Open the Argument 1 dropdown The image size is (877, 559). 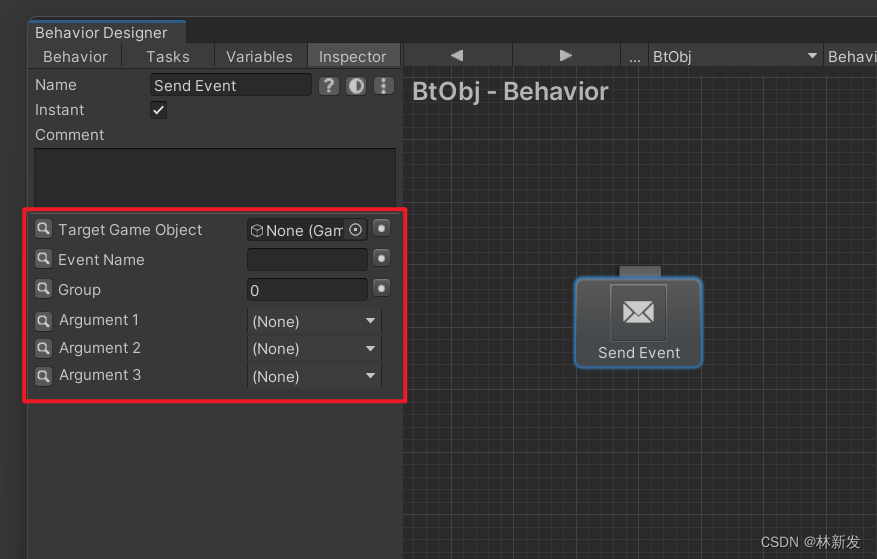click(314, 321)
